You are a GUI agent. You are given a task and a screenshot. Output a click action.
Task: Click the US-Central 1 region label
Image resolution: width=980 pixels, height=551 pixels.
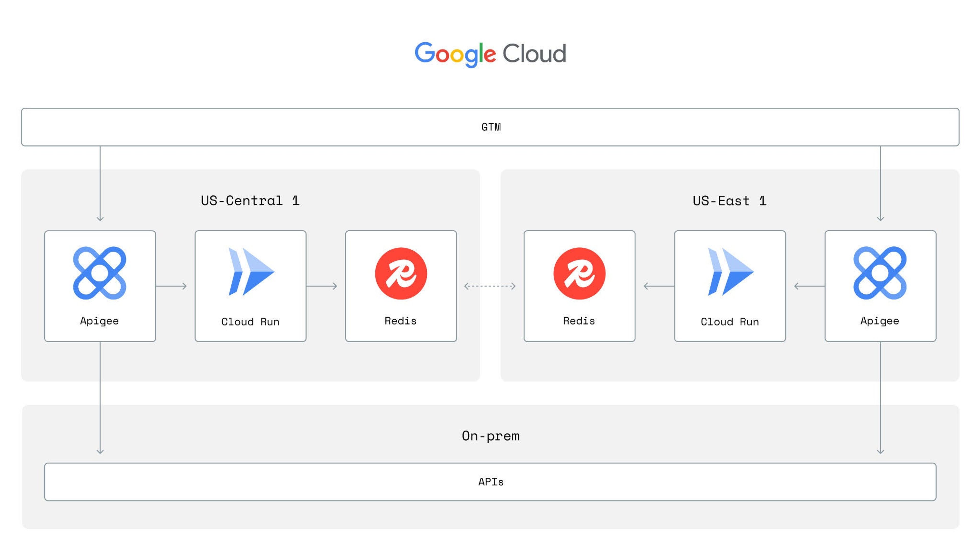[250, 201]
